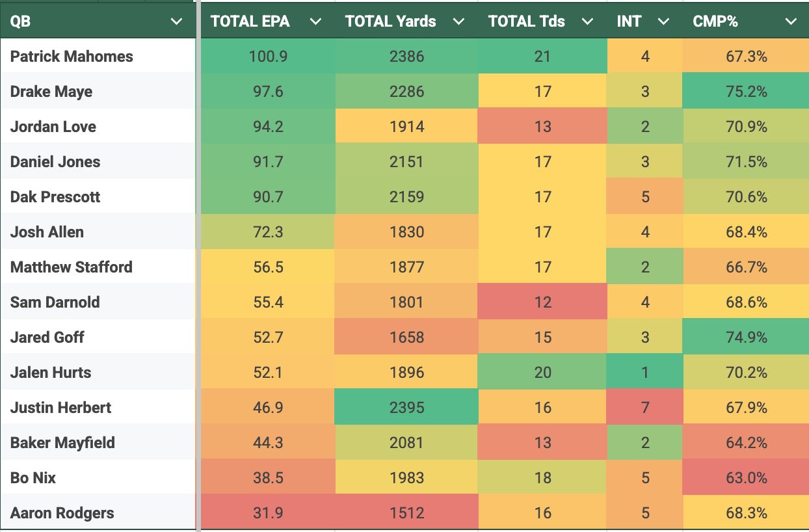Click the TOTAL Tds cell showing 21
Screen dimensions: 809x532
click(x=542, y=57)
